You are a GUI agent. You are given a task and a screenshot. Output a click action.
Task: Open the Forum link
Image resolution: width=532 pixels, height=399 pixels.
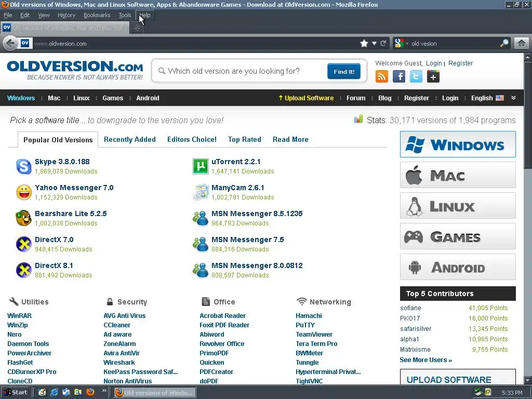(356, 98)
